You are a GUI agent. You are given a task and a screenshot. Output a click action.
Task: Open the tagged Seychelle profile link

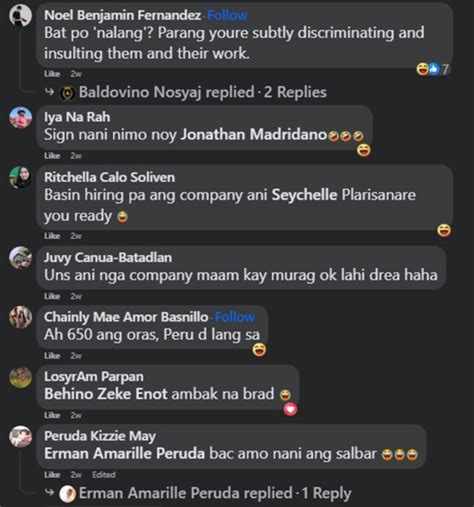pos(304,195)
